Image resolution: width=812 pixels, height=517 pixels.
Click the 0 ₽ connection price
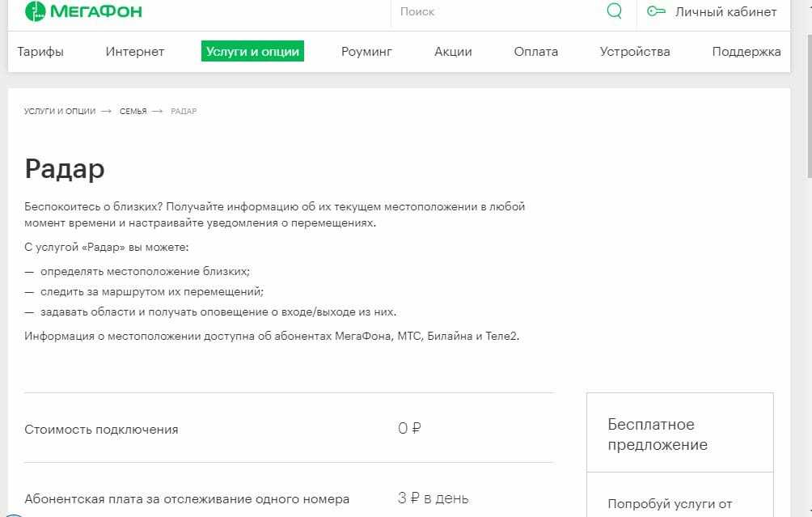(x=409, y=429)
